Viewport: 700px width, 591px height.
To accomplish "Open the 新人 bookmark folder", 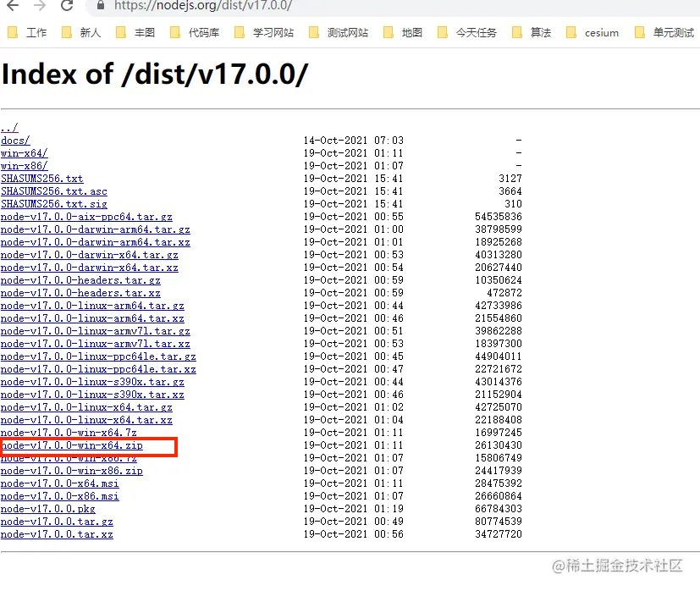I will tap(81, 33).
